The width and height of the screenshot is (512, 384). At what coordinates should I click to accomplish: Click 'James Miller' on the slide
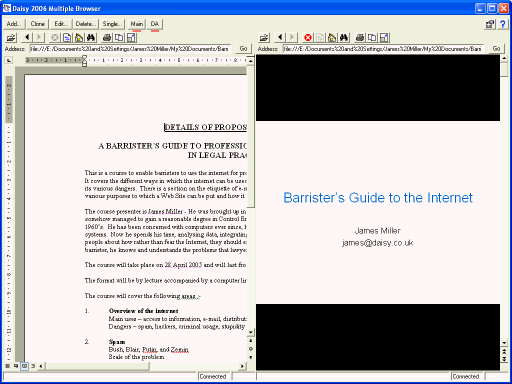coord(378,231)
